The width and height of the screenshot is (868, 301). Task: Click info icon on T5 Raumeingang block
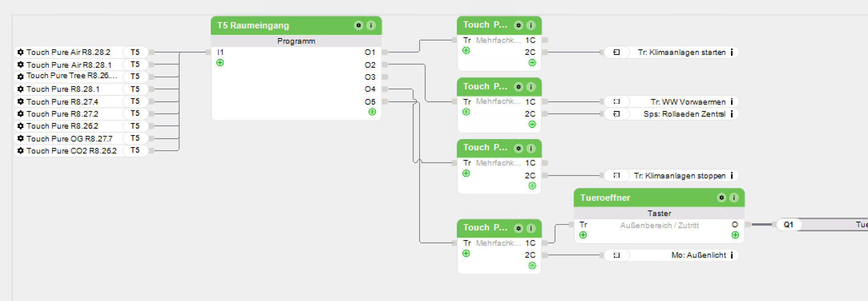coord(371,26)
